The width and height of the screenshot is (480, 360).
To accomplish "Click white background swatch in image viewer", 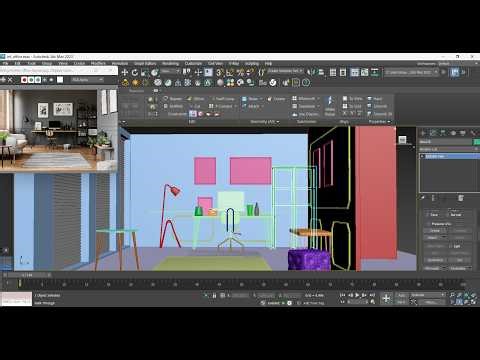I will (x=60, y=80).
